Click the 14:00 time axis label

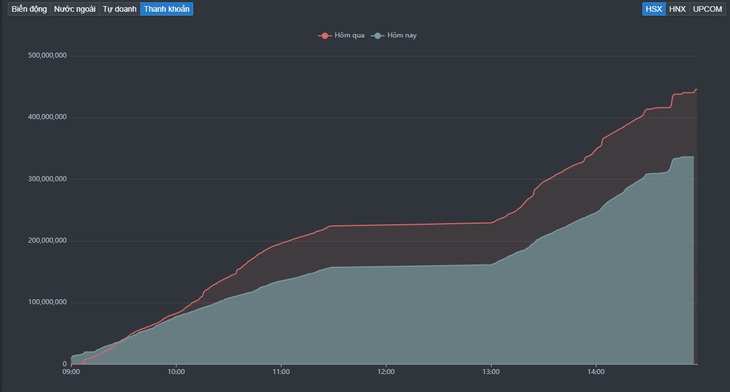[x=596, y=372]
